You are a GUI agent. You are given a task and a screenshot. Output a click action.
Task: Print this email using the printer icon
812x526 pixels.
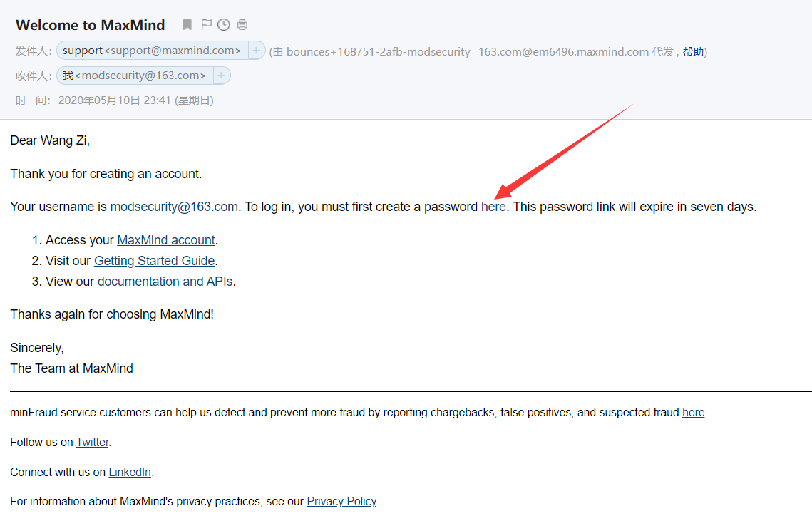(242, 24)
